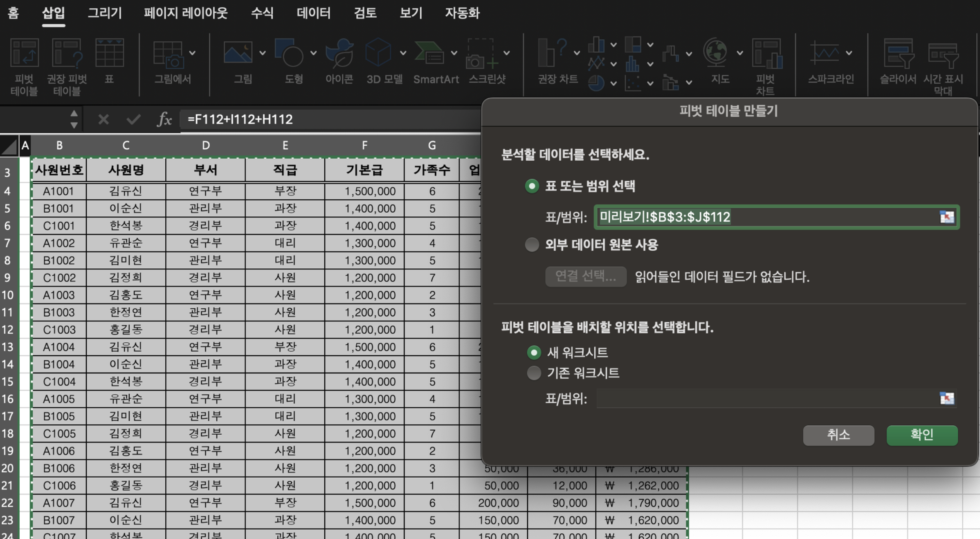The image size is (980, 539).
Task: Select 'Use external data source' radio button
Action: (x=532, y=245)
